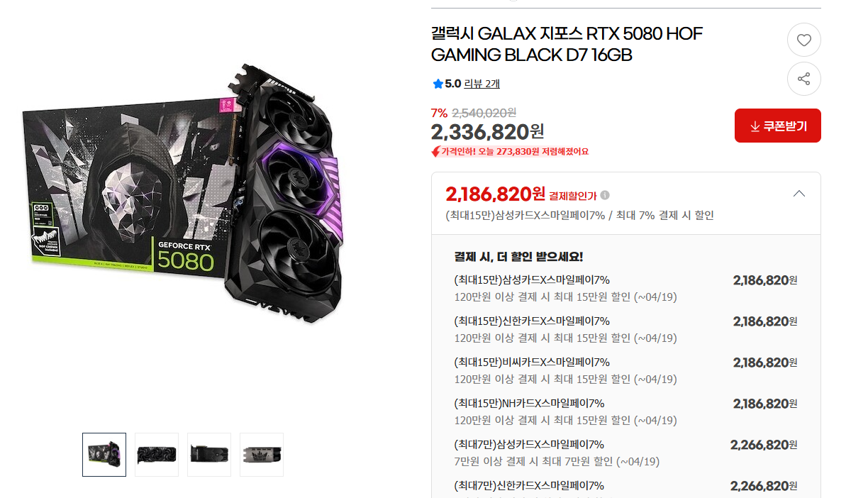868x498 pixels.
Task: Collapse the payment discount panel chevron
Action: point(799,193)
